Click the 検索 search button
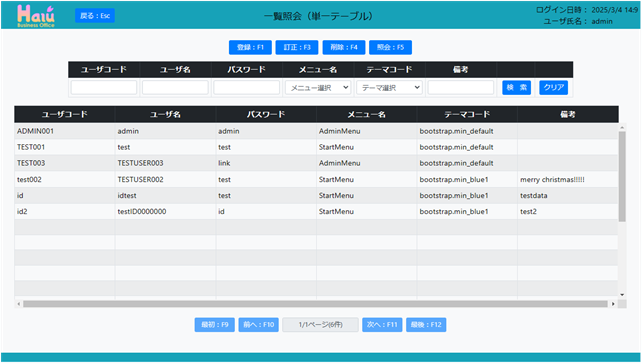642x364 pixels. coord(517,87)
